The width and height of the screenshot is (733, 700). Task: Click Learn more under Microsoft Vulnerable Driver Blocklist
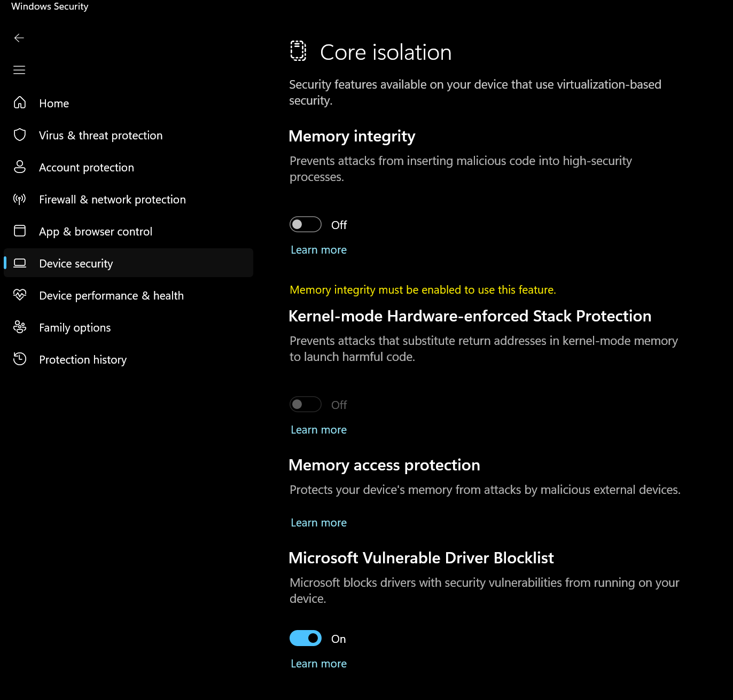click(x=318, y=663)
